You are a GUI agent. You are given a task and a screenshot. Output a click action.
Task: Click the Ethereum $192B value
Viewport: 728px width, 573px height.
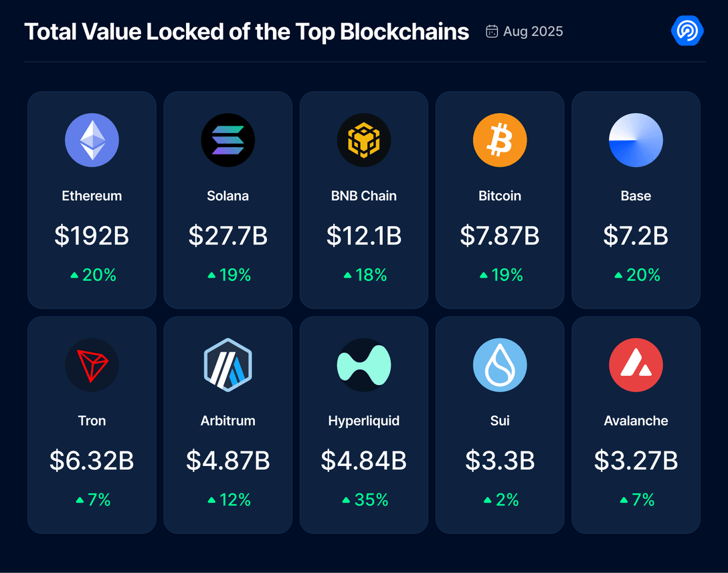pos(92,235)
